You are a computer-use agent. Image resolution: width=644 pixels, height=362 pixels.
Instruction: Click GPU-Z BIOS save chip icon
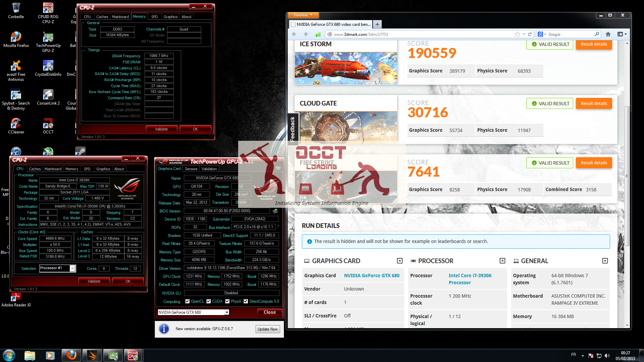pyautogui.click(x=275, y=211)
